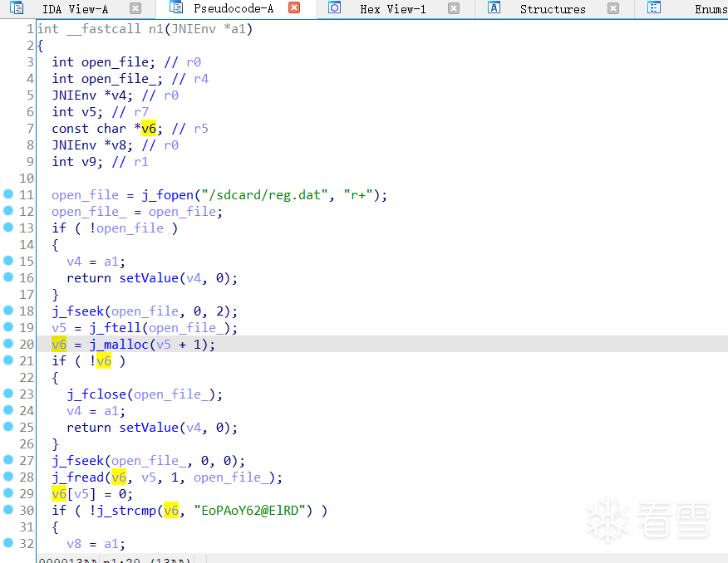The height and width of the screenshot is (563, 728).
Task: Toggle breakpoint dot on line 15
Action: [x=8, y=261]
